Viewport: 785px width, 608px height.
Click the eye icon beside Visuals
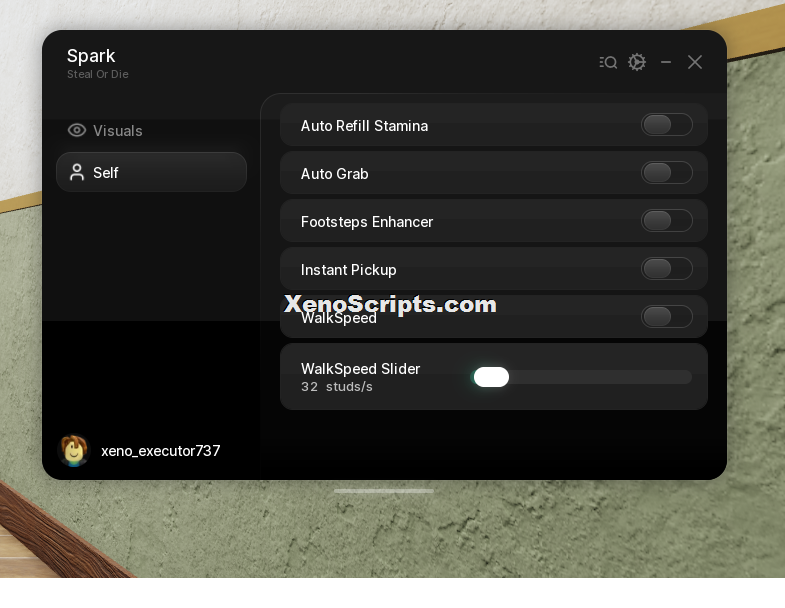click(x=77, y=130)
